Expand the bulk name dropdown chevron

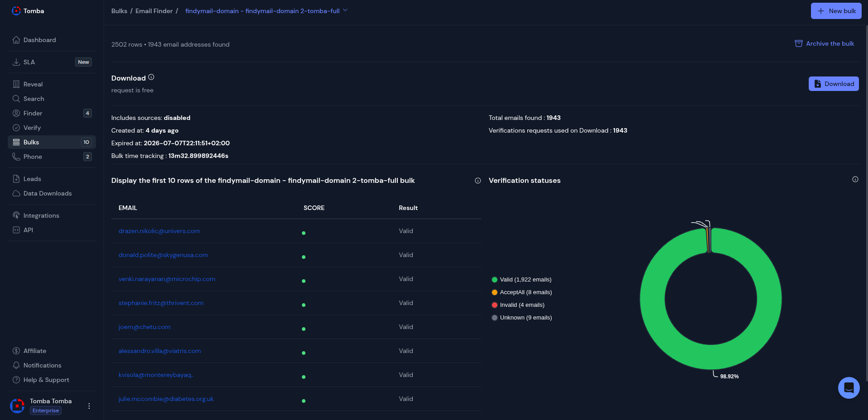(345, 10)
